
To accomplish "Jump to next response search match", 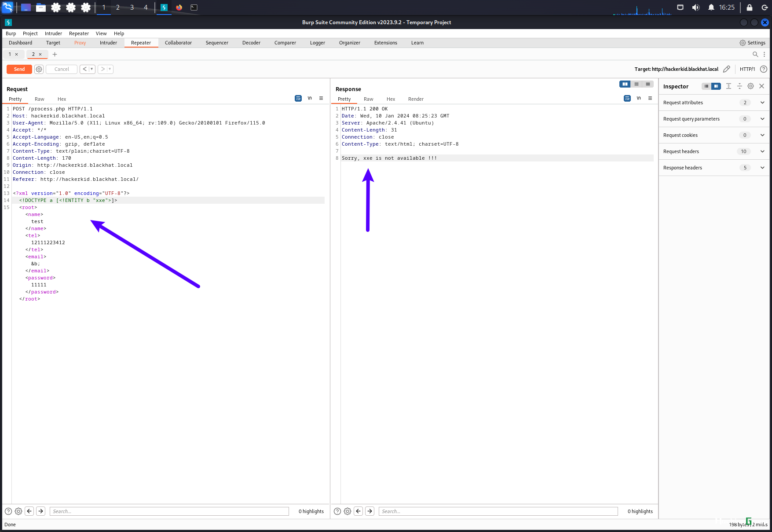I will click(x=370, y=511).
